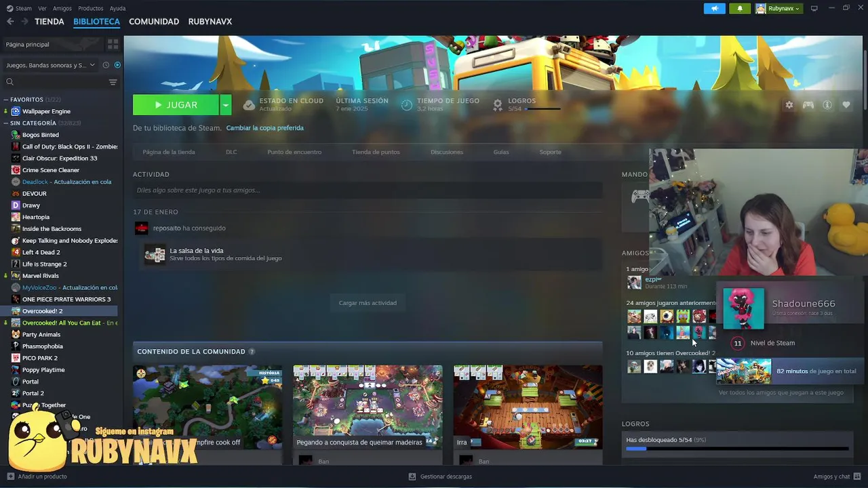
Task: Open Punto de encuentro tab
Action: click(294, 152)
